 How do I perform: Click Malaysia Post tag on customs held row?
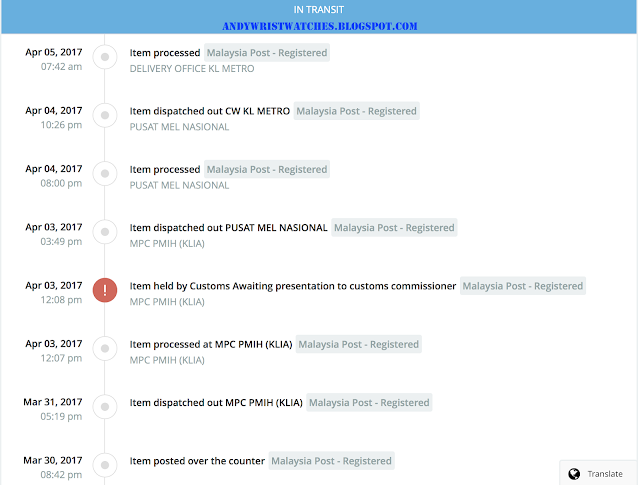point(523,286)
